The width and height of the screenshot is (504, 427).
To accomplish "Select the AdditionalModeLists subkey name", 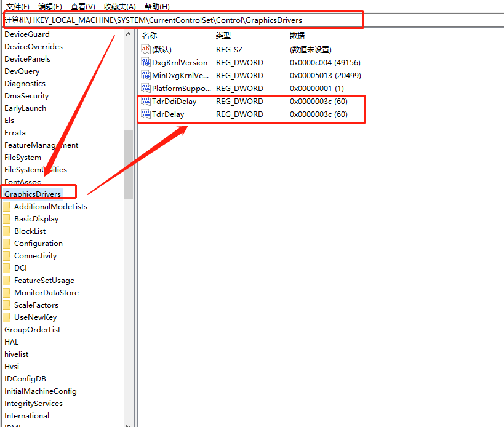I will pos(51,207).
